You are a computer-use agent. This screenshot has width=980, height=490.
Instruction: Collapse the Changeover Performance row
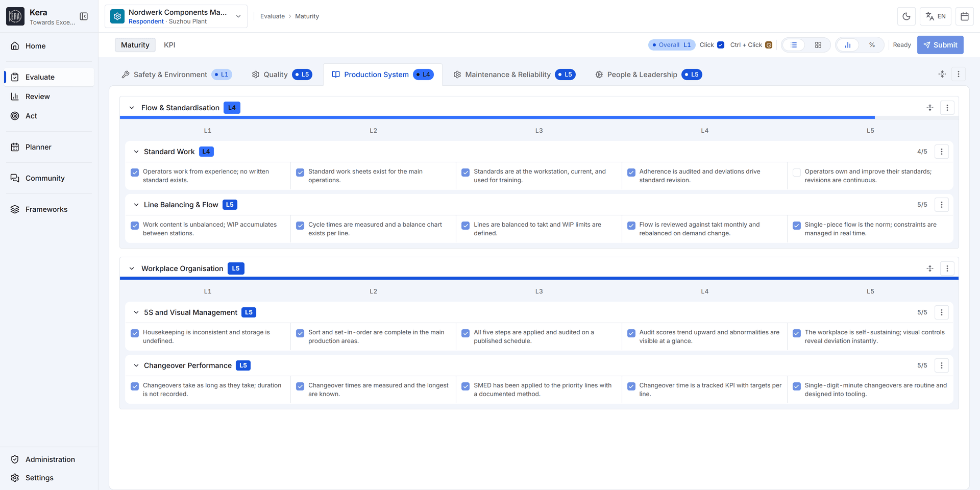pos(136,365)
